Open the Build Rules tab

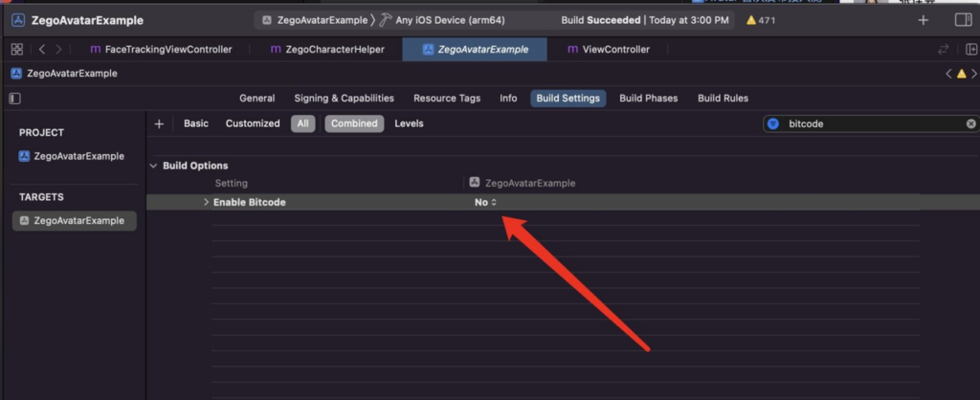point(724,99)
